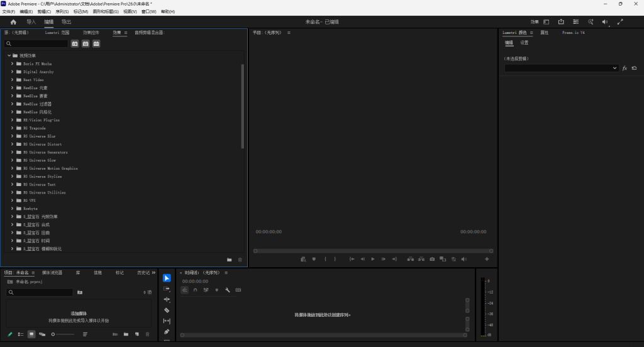Select the Pen tool in toolbar
This screenshot has height=347, width=644.
[167, 331]
